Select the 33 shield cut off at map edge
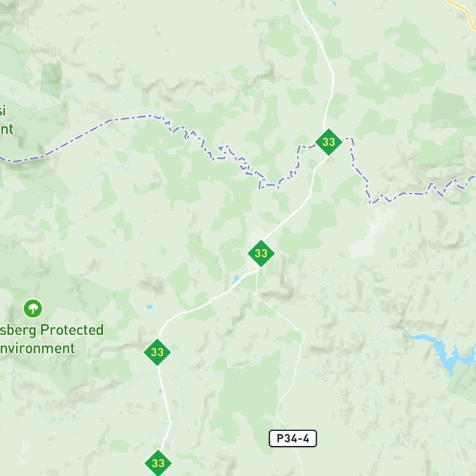Image resolution: width=476 pixels, height=476 pixels. [158, 463]
